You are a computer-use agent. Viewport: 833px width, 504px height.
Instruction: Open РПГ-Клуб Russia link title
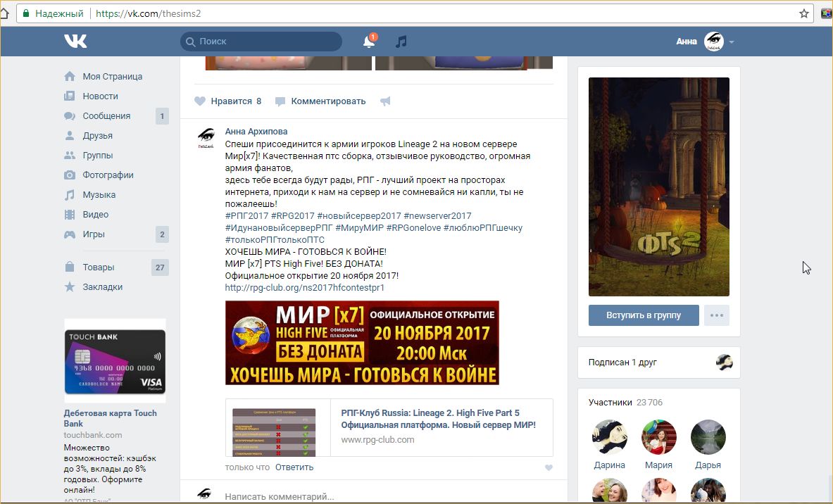[438, 419]
